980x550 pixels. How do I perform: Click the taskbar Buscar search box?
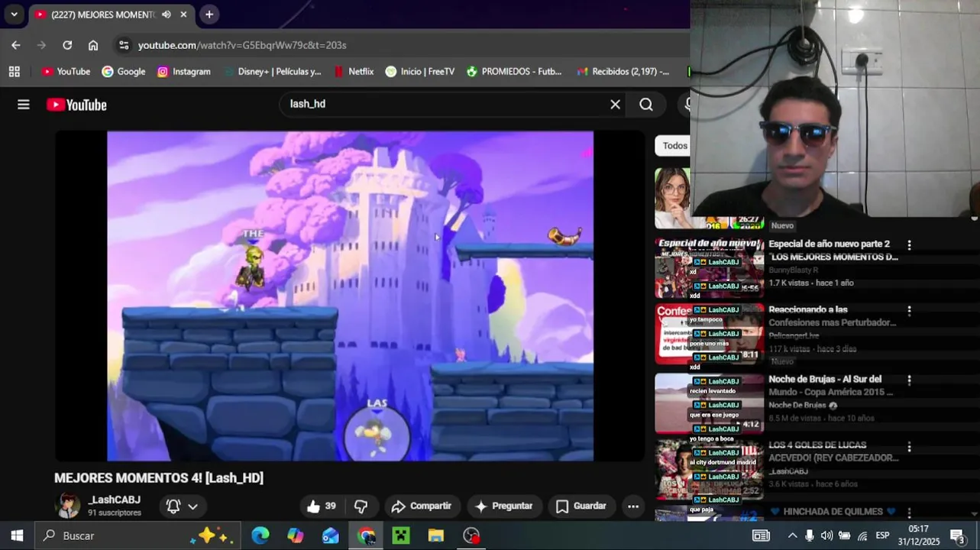[138, 535]
